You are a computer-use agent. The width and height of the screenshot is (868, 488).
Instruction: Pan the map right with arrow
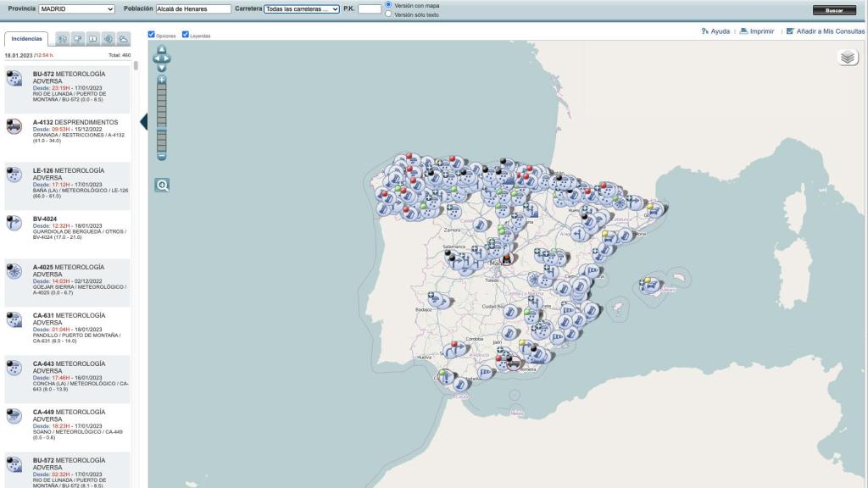(x=167, y=58)
